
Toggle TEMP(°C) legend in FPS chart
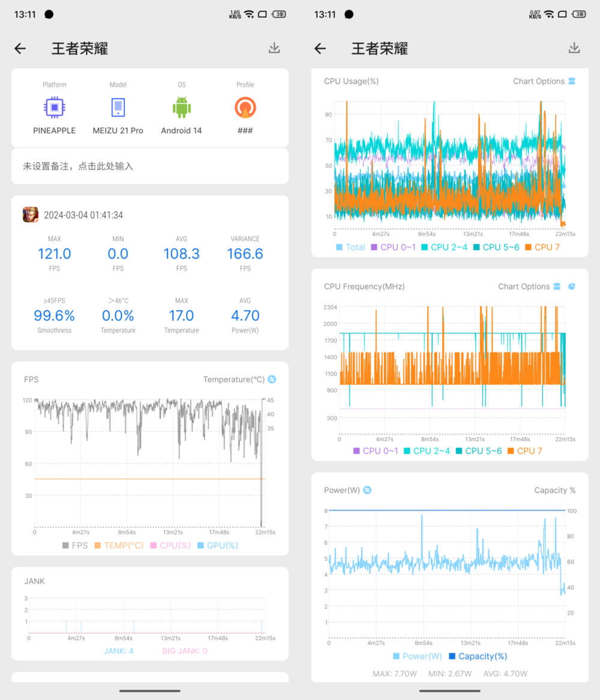(x=119, y=545)
